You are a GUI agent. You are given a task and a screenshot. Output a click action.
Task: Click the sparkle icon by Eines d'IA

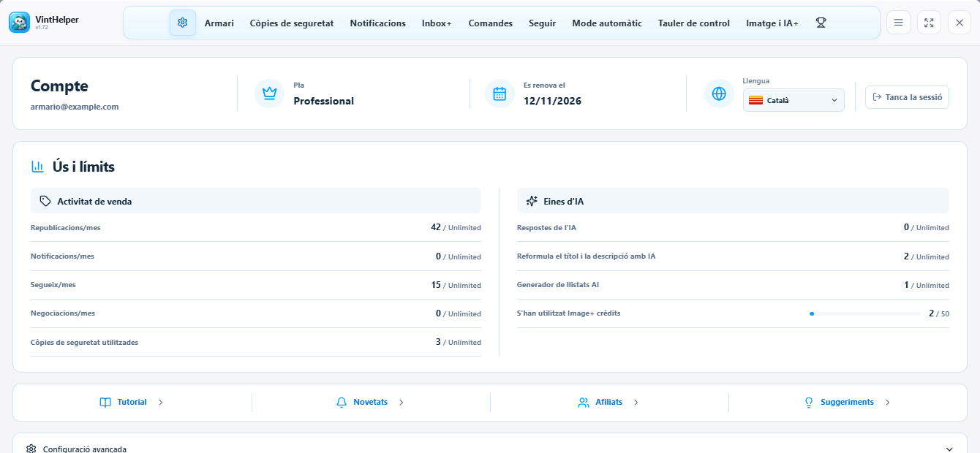pyautogui.click(x=532, y=201)
